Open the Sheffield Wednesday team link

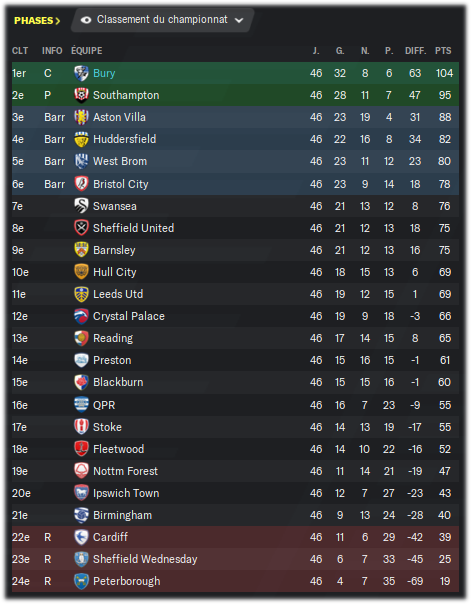coord(145,559)
